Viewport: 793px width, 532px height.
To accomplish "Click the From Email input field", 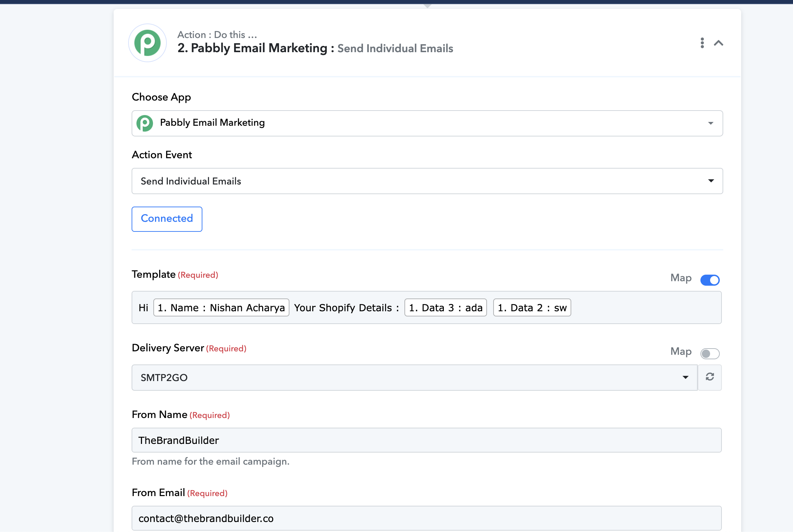I will [427, 518].
